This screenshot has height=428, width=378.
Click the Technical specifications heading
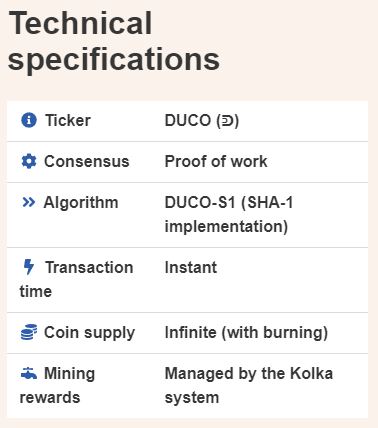[x=114, y=41]
